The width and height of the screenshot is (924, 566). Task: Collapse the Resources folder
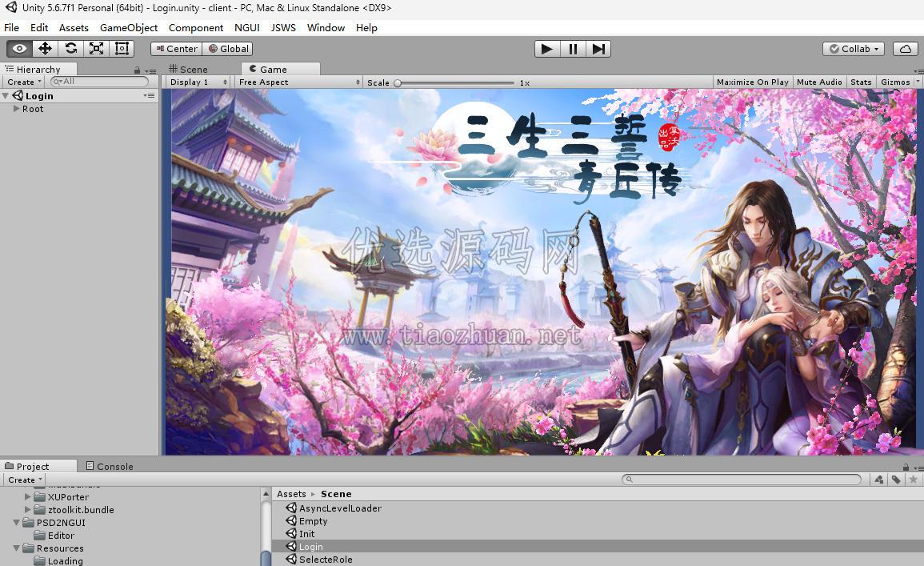[x=17, y=548]
